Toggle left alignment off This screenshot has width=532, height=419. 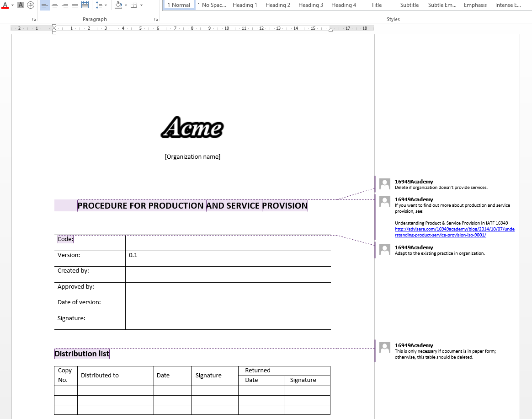click(44, 5)
